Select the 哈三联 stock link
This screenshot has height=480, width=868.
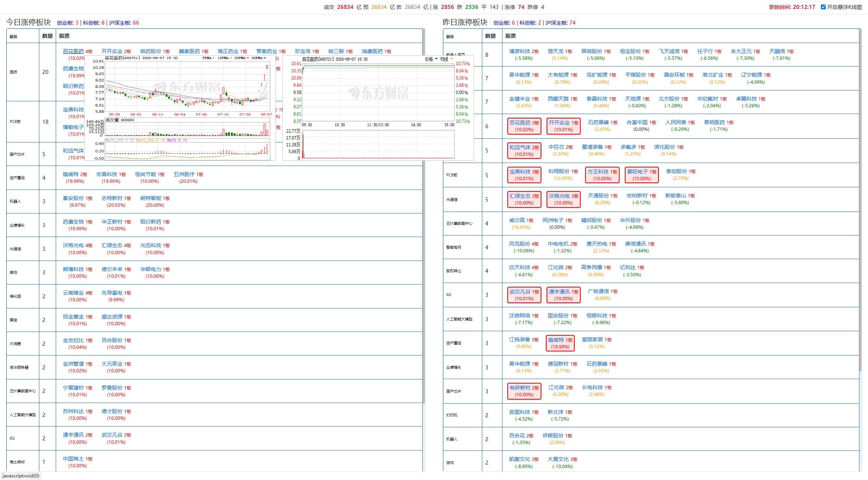pos(336,51)
